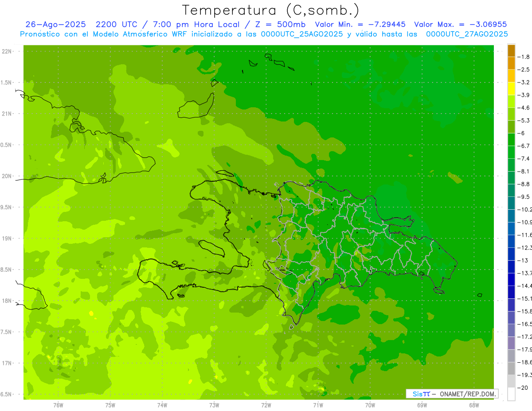532x411 pixels.
Task: Click the '18N' latitude label
Action: pos(7,301)
